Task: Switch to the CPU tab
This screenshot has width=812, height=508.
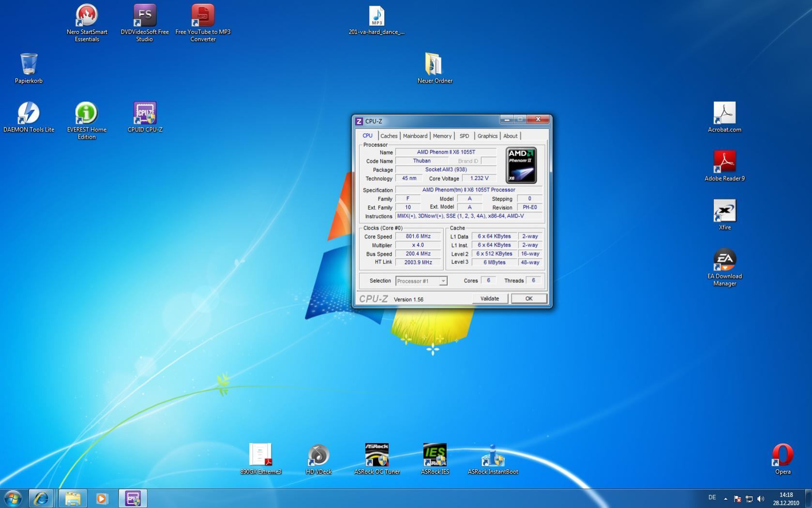Action: click(x=368, y=136)
